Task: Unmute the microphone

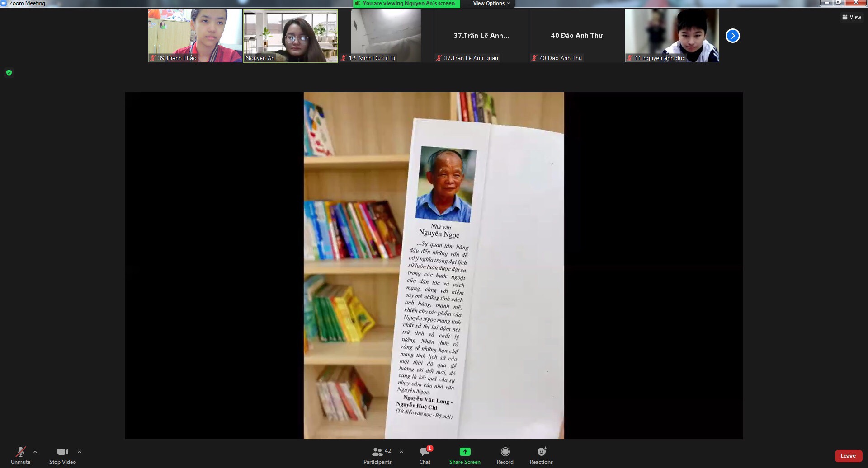Action: 21,455
